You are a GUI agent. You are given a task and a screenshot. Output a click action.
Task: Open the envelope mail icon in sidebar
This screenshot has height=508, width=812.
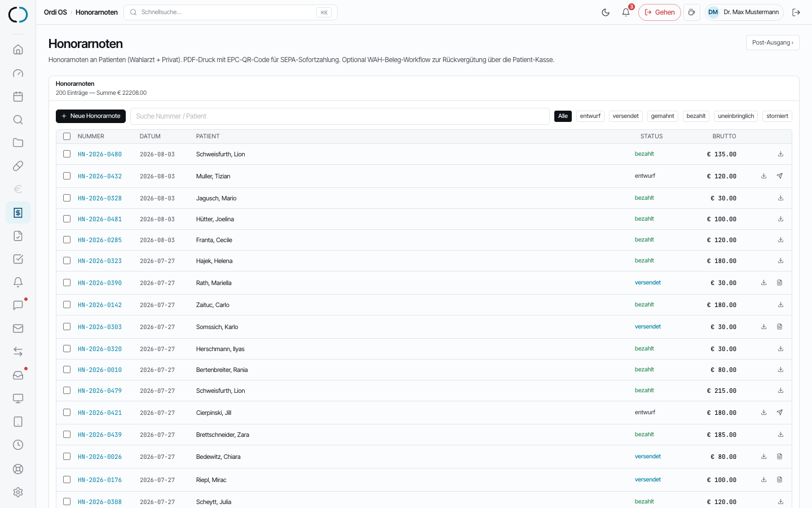point(18,329)
